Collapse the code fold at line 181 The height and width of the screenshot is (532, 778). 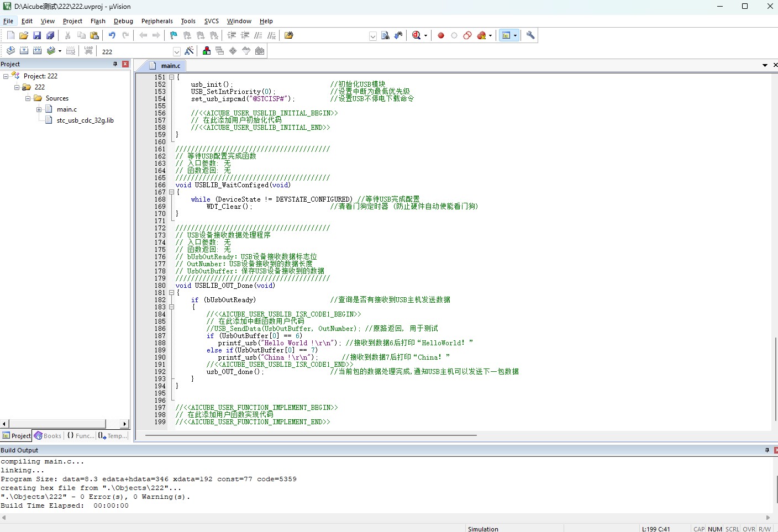click(171, 293)
